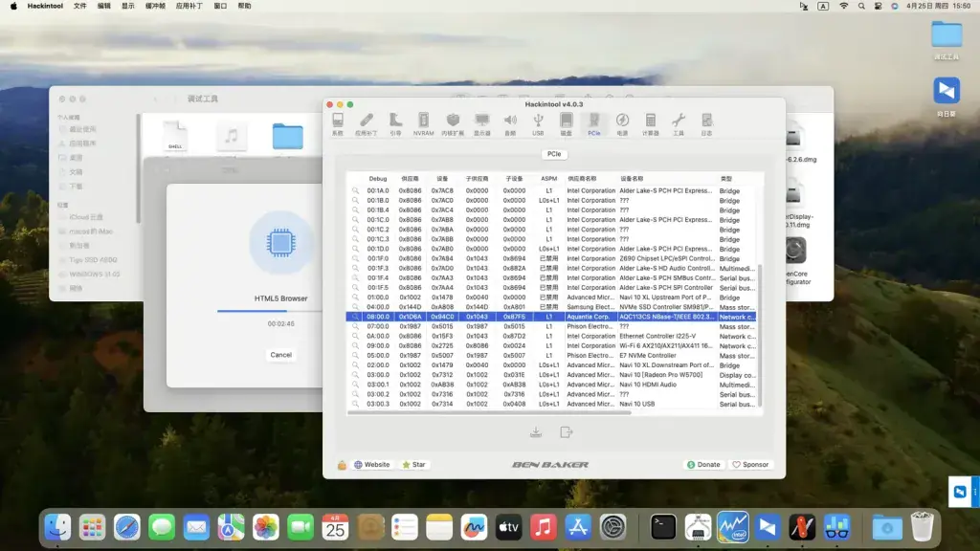
Task: Click the PCIe table vertical scrollbar
Action: tap(760, 335)
